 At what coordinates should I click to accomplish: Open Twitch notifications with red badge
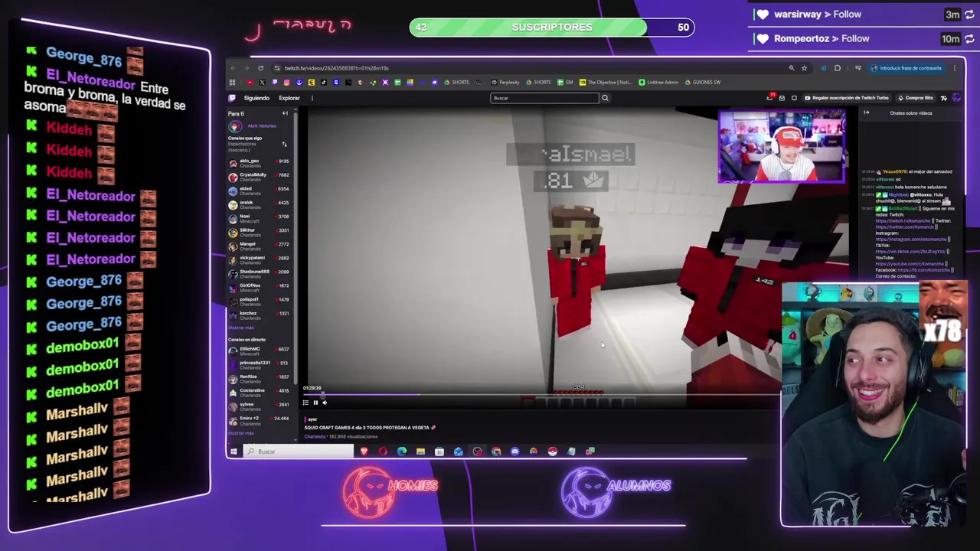point(770,97)
